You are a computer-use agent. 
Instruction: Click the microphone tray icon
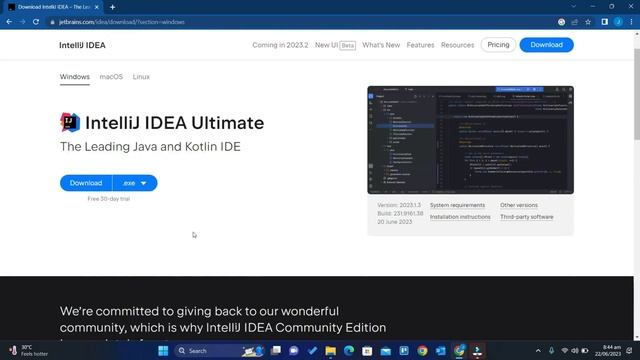pyautogui.click(x=551, y=351)
